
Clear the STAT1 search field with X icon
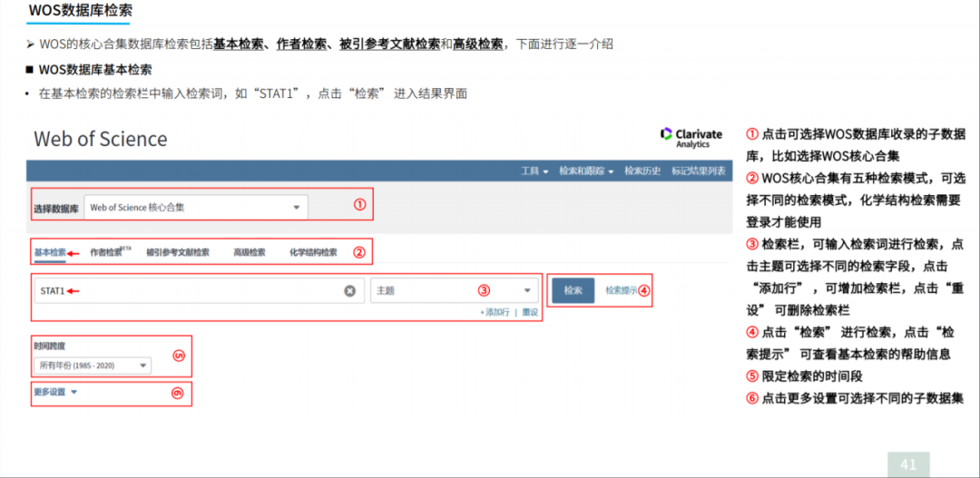click(x=350, y=290)
